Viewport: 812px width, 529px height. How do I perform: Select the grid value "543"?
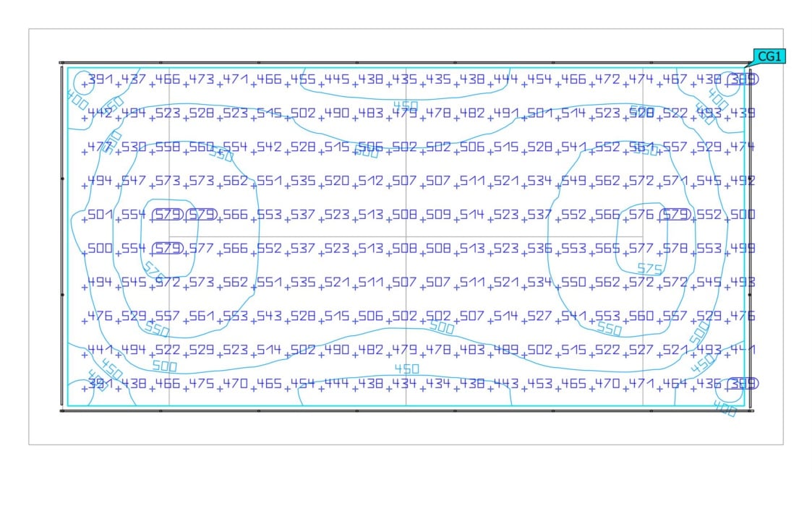pos(269,317)
